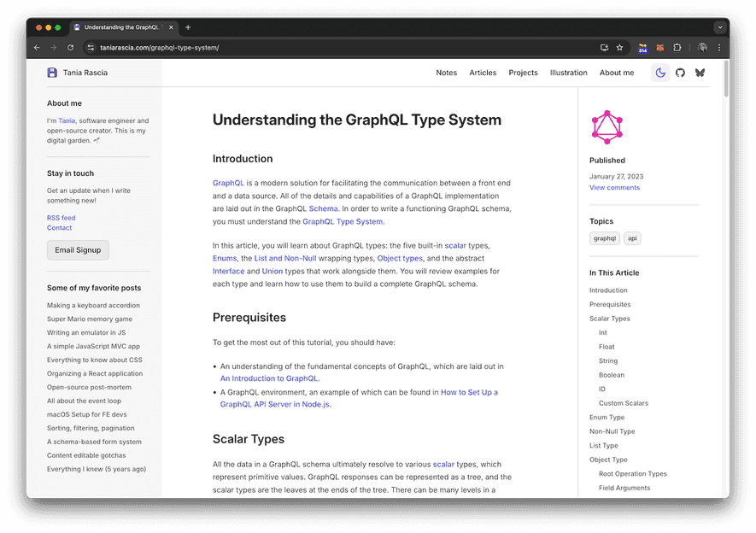The width and height of the screenshot is (756, 533).
Task: Click the Email Signup button
Action: click(x=77, y=249)
